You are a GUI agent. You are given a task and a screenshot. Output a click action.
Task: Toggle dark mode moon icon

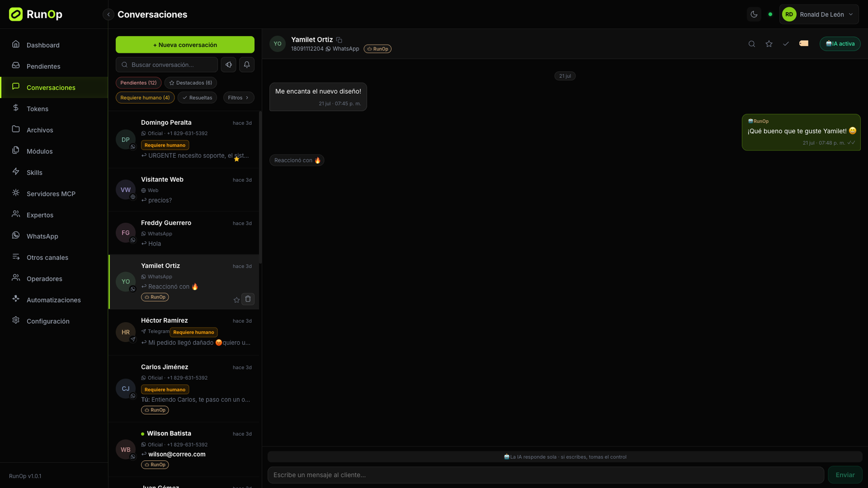[754, 15]
